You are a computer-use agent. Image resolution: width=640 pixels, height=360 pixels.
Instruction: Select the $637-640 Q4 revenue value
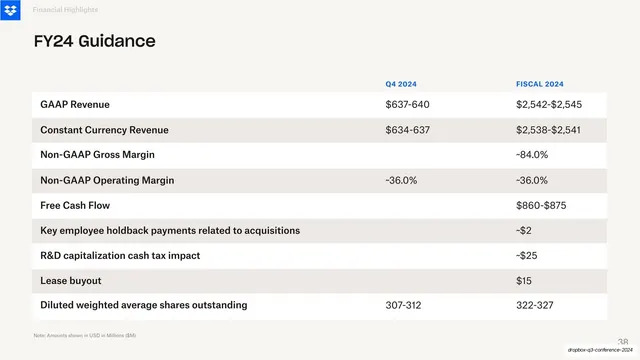pos(407,104)
